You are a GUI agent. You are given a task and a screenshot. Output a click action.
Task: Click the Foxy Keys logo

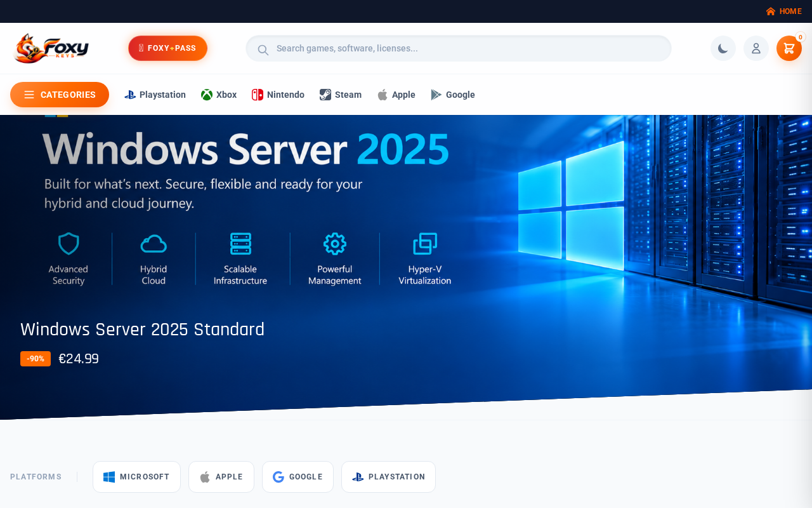51,48
